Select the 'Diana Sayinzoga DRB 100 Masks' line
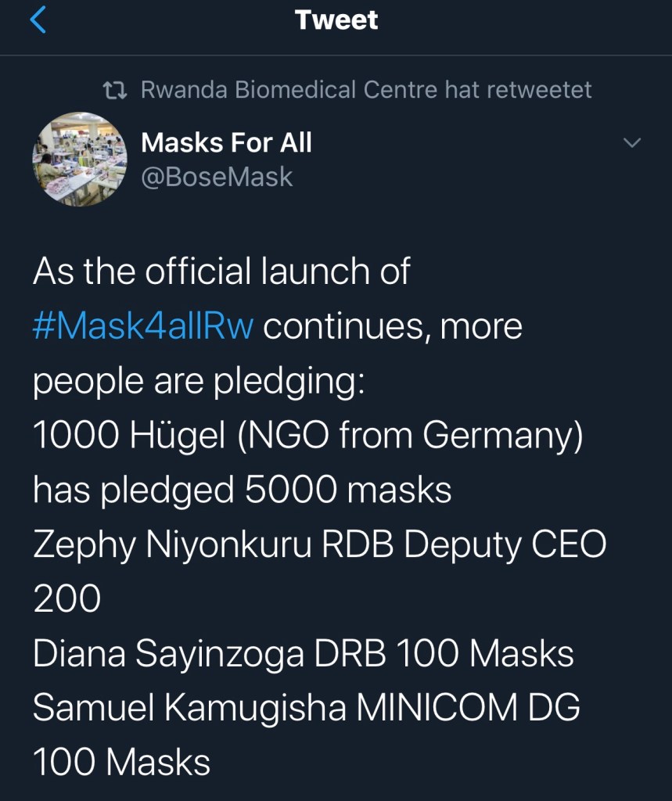This screenshot has height=801, width=672. click(x=303, y=655)
